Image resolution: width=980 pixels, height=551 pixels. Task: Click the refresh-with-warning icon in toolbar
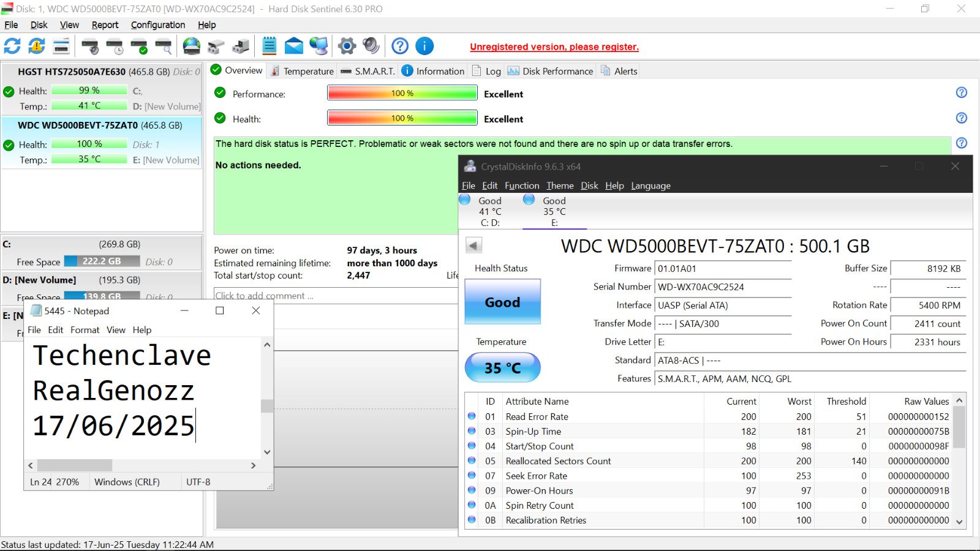(37, 46)
